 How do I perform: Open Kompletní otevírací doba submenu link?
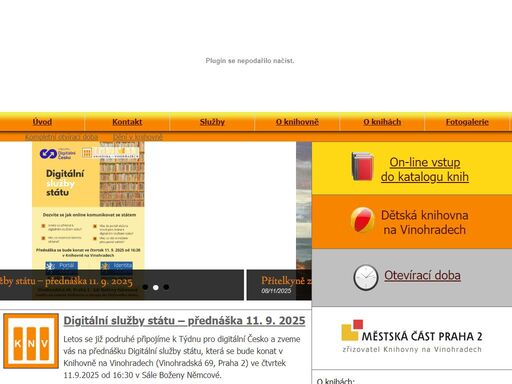(62, 137)
